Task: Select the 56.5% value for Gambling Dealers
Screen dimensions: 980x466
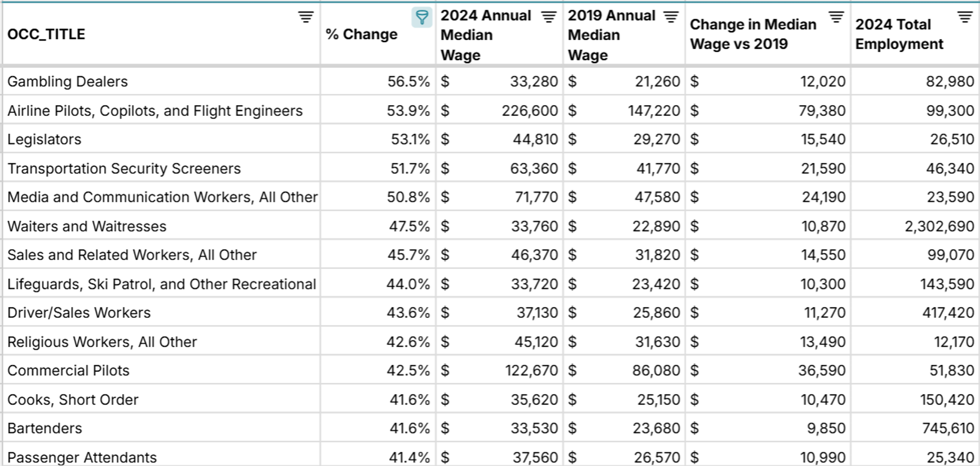Action: click(x=404, y=81)
